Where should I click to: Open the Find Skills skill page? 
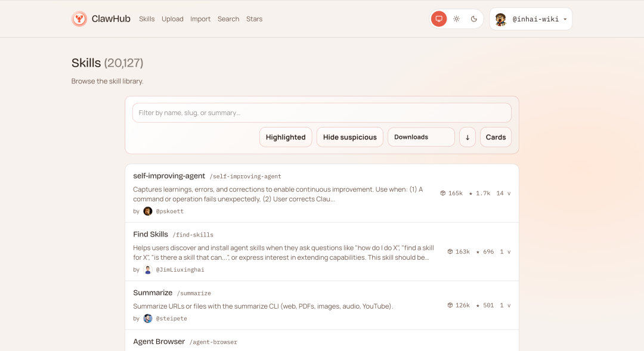click(150, 234)
